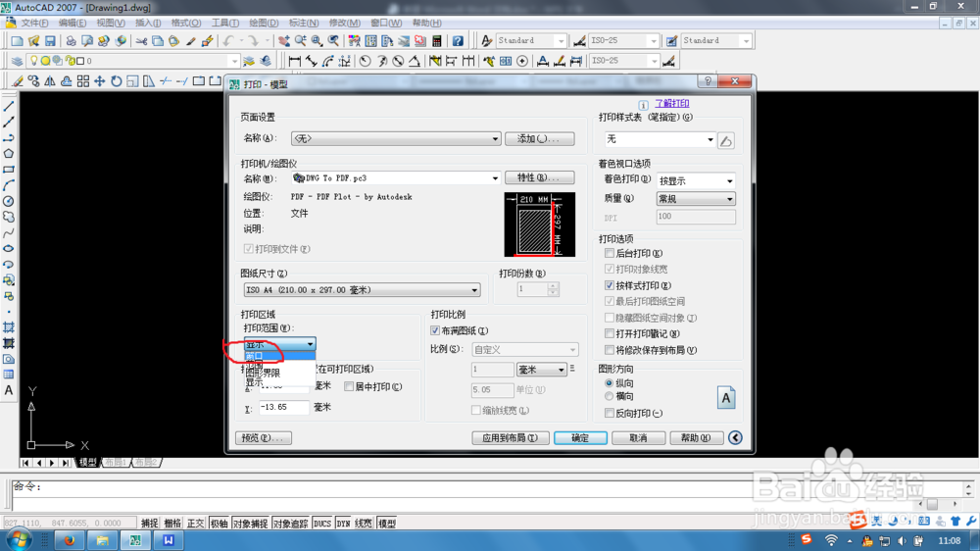The image size is (980, 551).
Task: Click the Help question mark toolbar icon
Action: click(x=458, y=40)
